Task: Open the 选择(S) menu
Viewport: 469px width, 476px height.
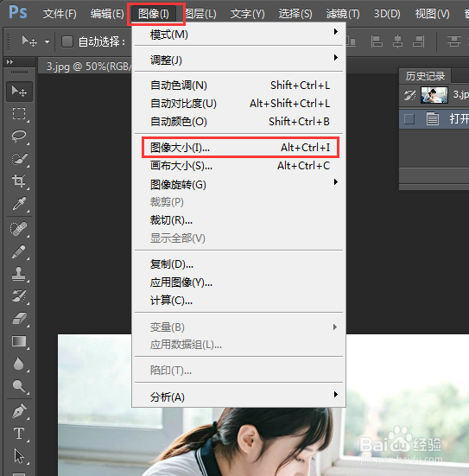Action: (x=295, y=14)
